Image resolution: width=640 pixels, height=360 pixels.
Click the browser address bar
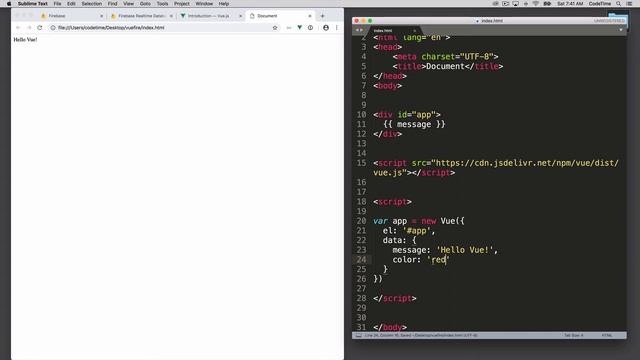click(x=163, y=28)
